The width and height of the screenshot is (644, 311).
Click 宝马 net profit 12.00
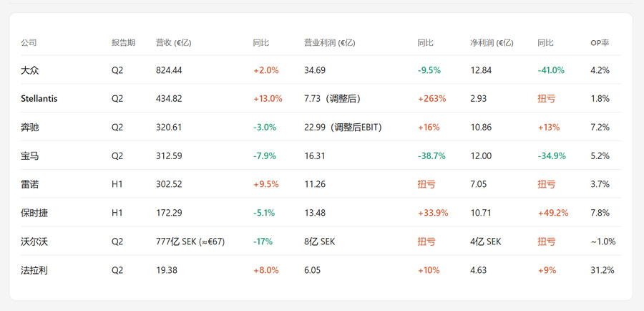click(481, 156)
